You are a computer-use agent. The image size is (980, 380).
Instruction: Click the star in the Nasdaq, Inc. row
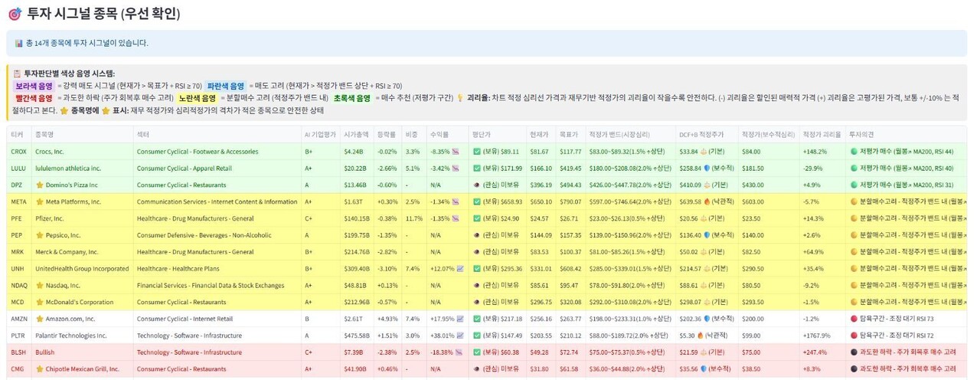[40, 285]
